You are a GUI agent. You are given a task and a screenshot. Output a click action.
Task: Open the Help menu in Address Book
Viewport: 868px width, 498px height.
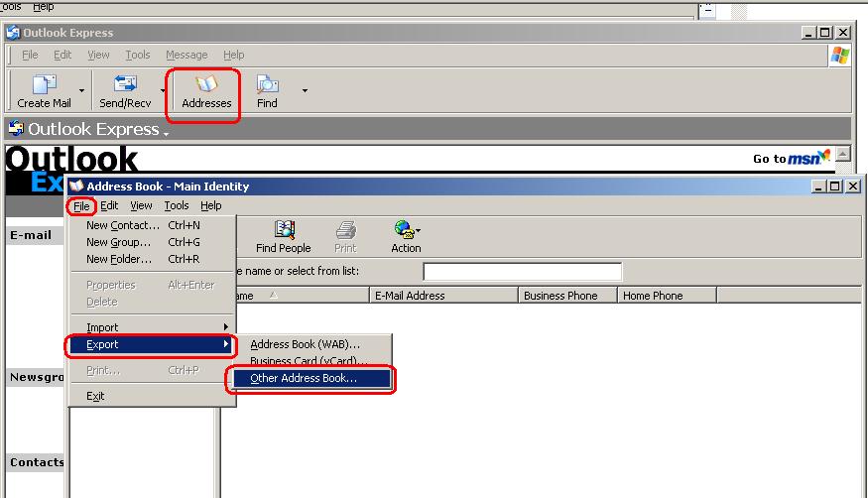click(211, 205)
